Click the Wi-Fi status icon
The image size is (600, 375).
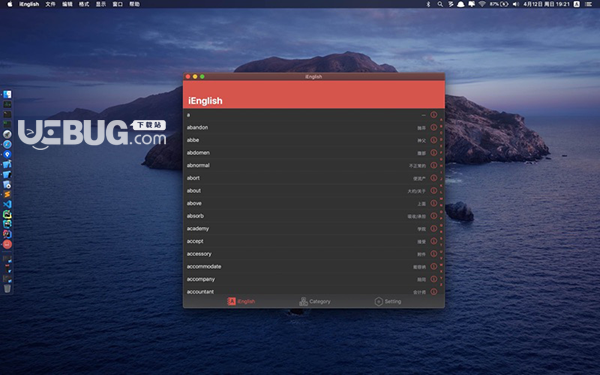pos(482,4)
